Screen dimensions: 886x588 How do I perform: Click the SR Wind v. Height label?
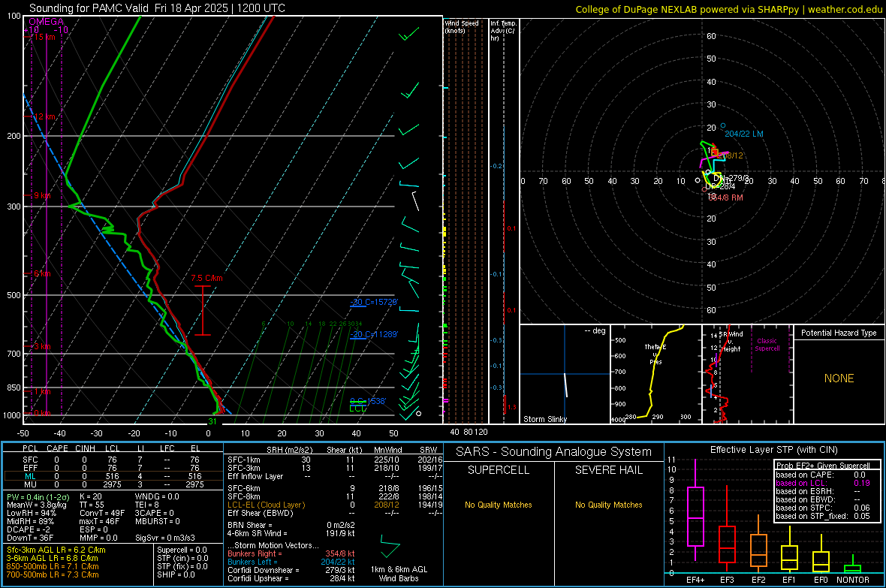point(731,342)
